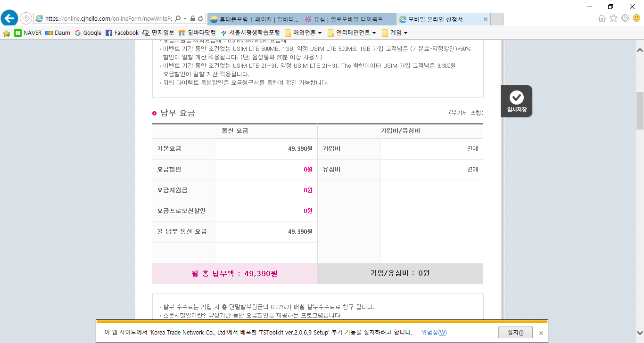The height and width of the screenshot is (343, 644).
Task: Close the 모바일 온라인 신청서 tab
Action: tap(486, 19)
